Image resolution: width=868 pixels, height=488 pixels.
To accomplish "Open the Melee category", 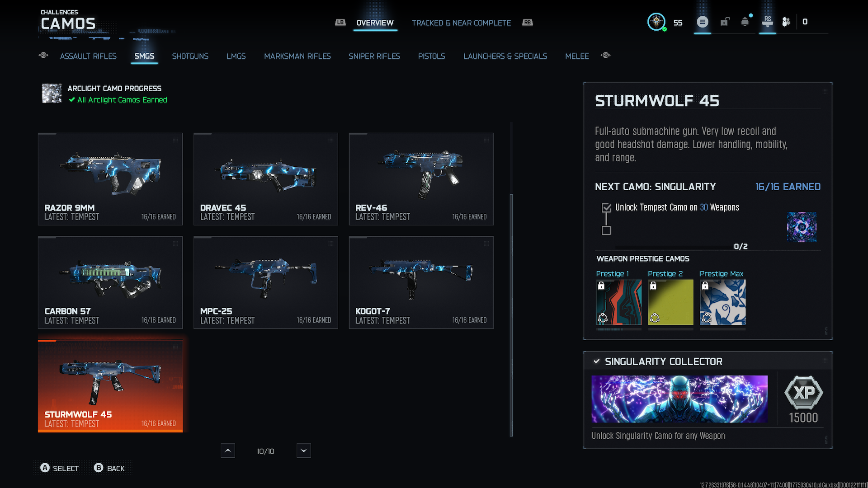I will point(577,56).
